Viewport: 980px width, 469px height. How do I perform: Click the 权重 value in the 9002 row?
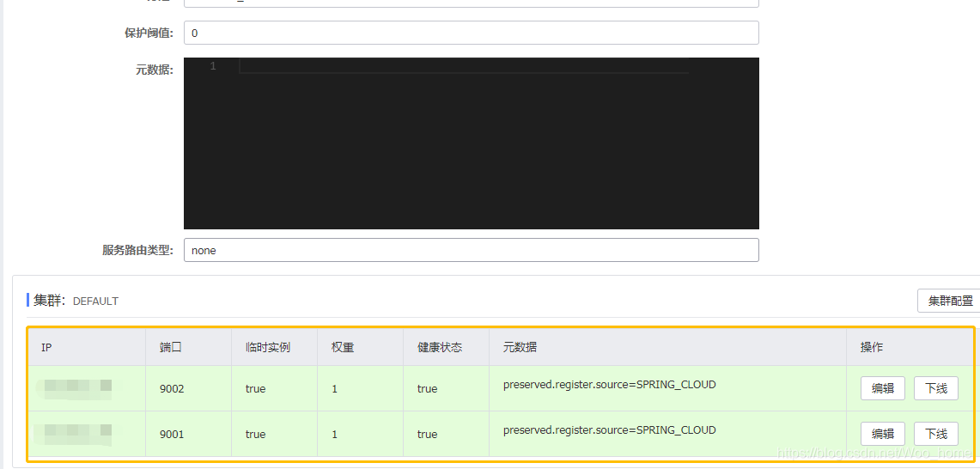(x=335, y=388)
